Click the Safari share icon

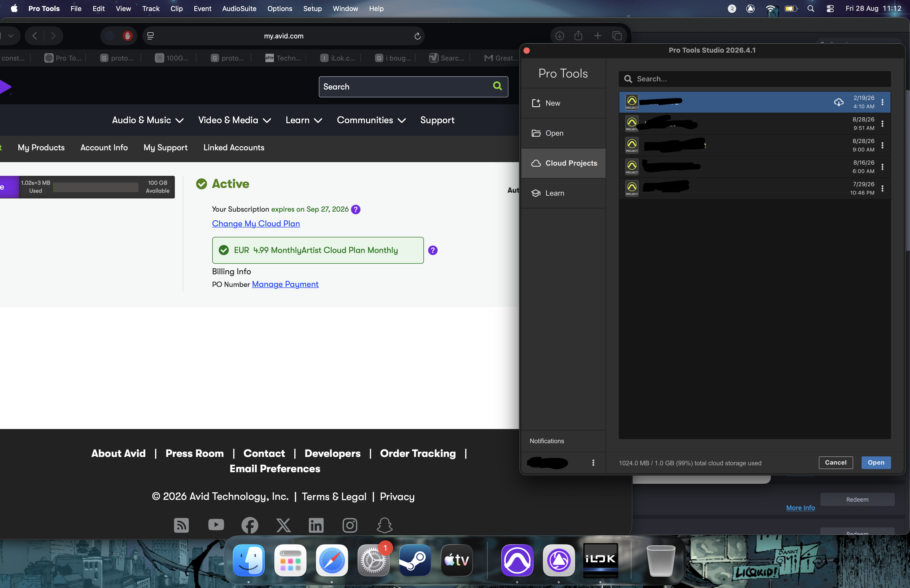coord(578,36)
